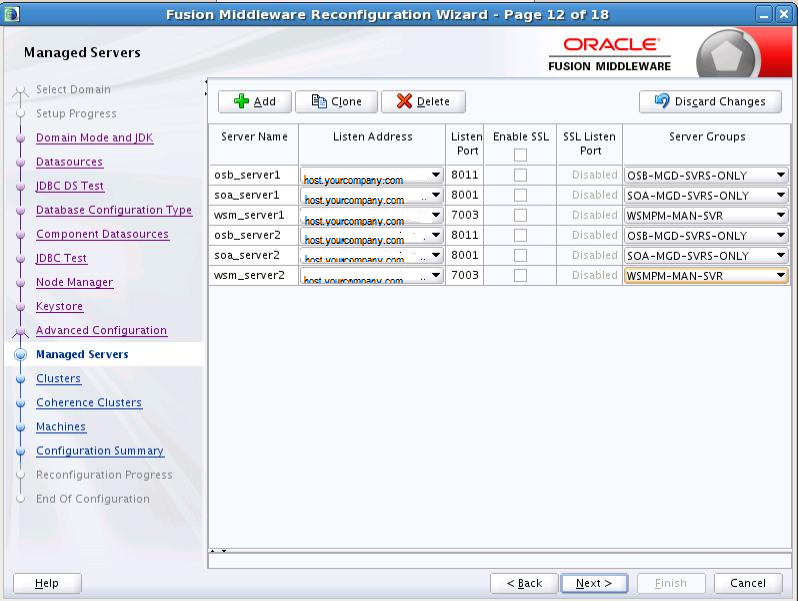Click listen port 8011 for osb_server1
Screen dimensions: 798x601
pyautogui.click(x=465, y=175)
